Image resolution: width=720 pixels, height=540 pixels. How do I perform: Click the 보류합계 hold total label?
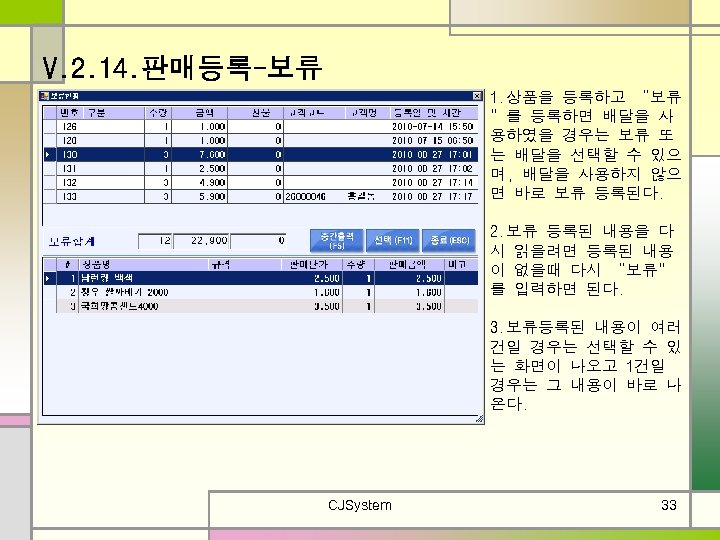click(72, 242)
